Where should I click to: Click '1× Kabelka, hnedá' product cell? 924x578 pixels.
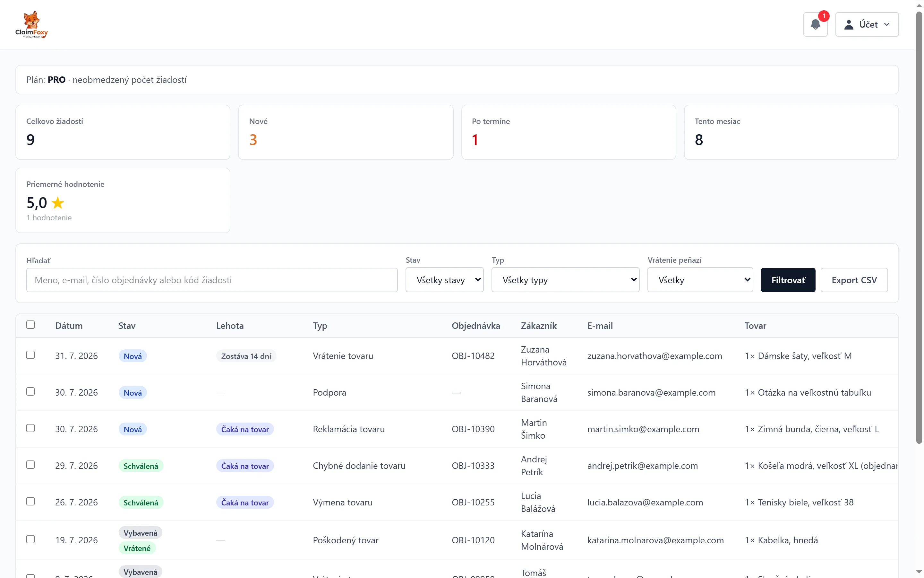tap(781, 540)
